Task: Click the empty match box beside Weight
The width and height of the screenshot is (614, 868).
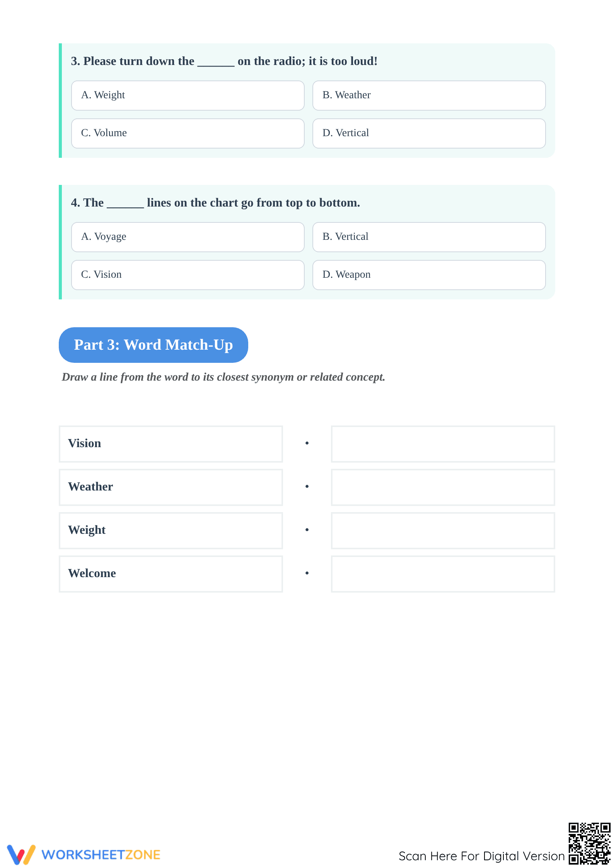Action: (x=443, y=531)
